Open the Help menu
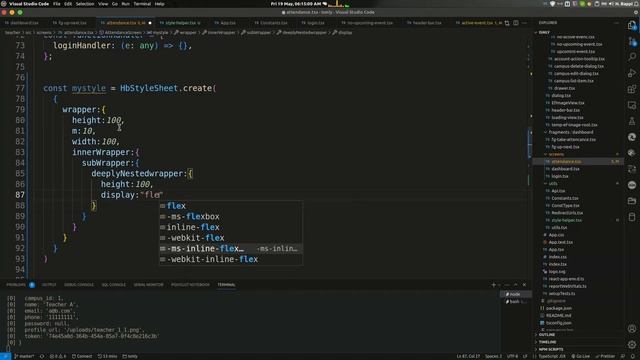Image resolution: width=640 pixels, height=360 pixels. point(160,4)
